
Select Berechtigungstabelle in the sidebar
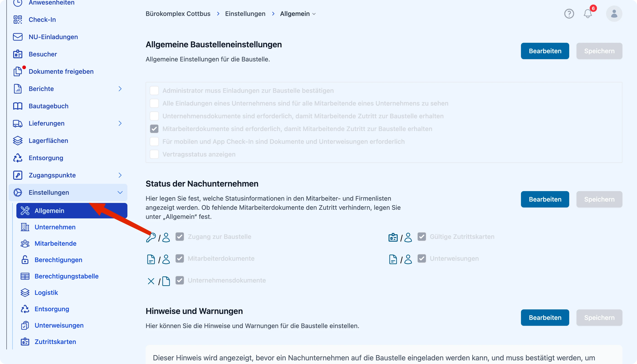click(x=66, y=276)
